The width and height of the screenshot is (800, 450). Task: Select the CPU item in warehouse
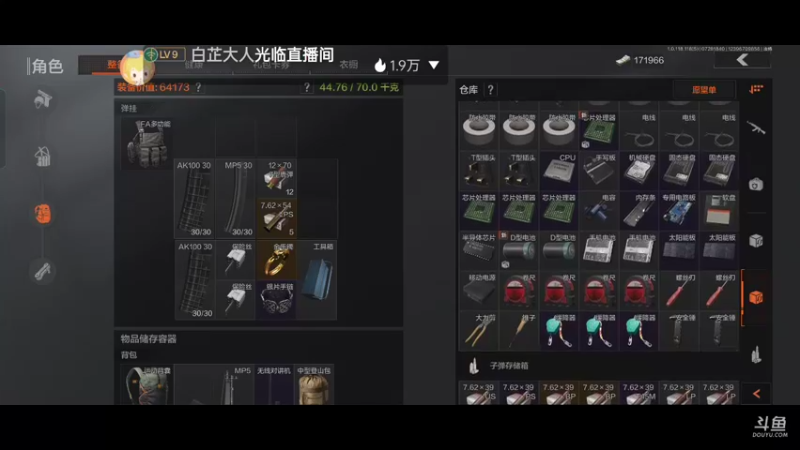pyautogui.click(x=559, y=171)
